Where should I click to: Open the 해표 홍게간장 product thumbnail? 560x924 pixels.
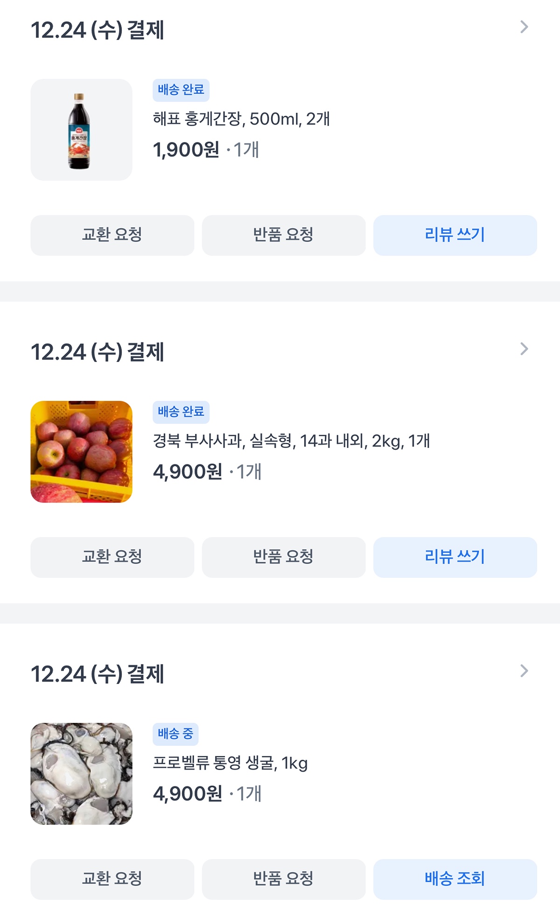(x=82, y=130)
